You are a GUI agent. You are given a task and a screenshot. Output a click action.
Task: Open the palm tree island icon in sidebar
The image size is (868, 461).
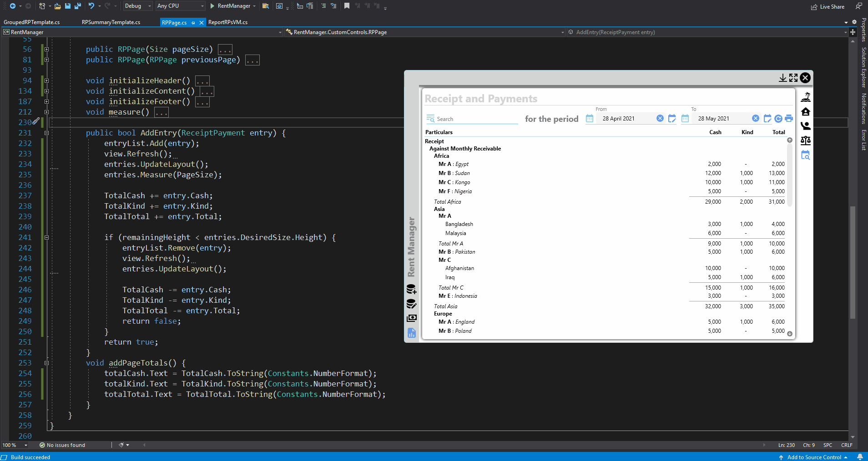coord(806,97)
